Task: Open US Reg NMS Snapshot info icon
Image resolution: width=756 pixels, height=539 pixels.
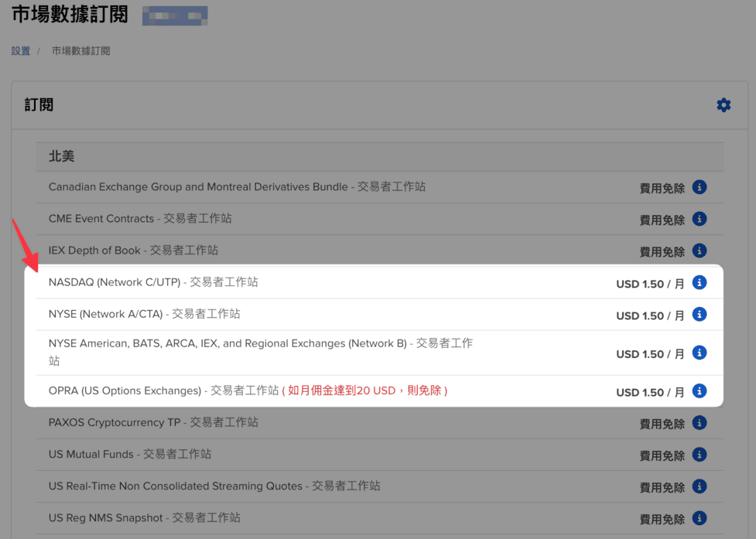Action: [x=699, y=519]
